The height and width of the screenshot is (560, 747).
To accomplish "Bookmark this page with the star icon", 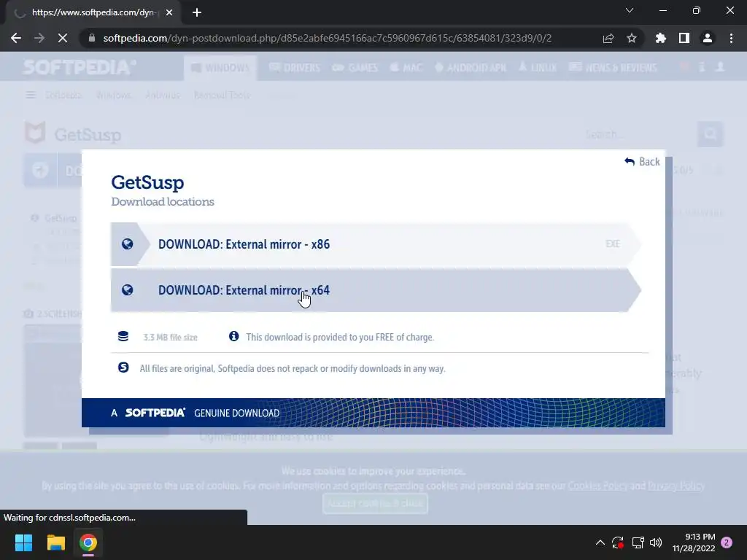I will (632, 38).
